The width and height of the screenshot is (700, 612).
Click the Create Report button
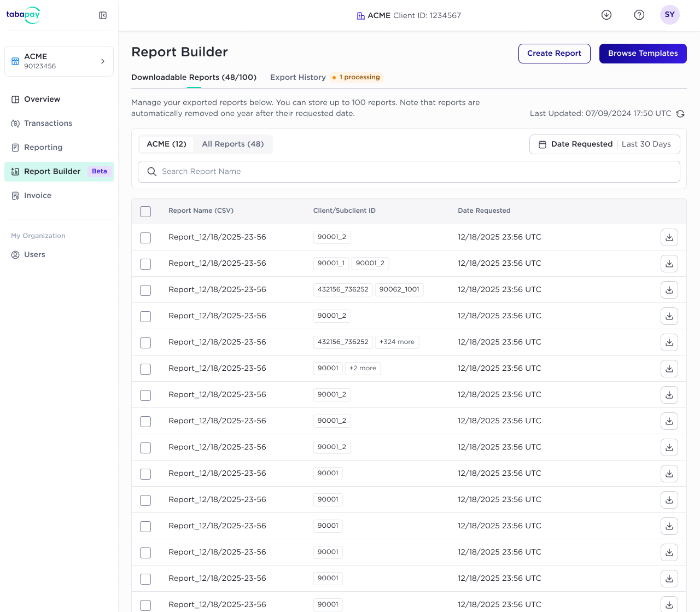click(555, 54)
